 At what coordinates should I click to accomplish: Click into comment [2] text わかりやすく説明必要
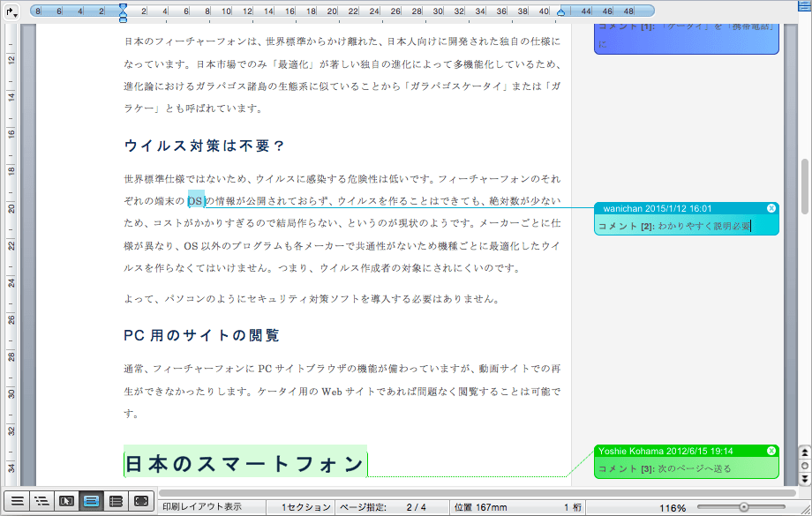tap(703, 226)
